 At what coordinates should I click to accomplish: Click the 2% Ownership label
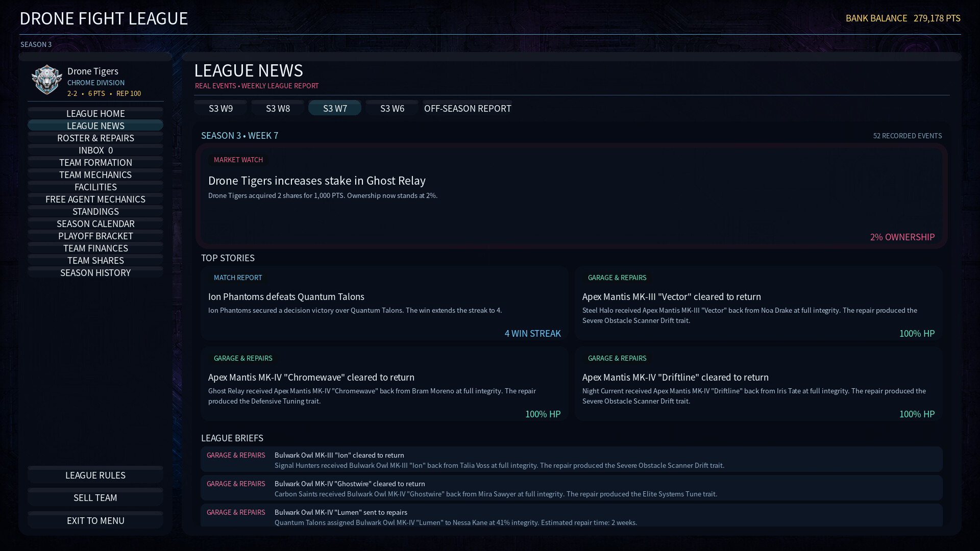point(902,237)
